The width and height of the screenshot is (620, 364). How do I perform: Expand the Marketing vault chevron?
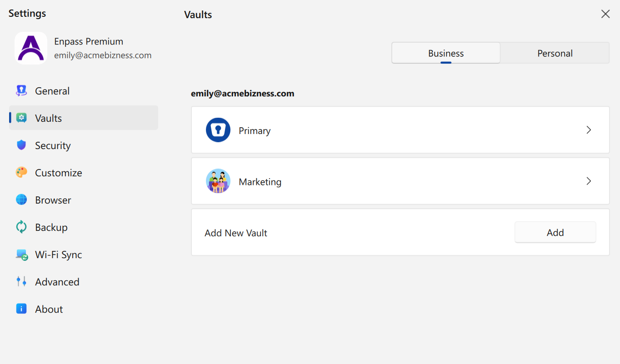589,181
